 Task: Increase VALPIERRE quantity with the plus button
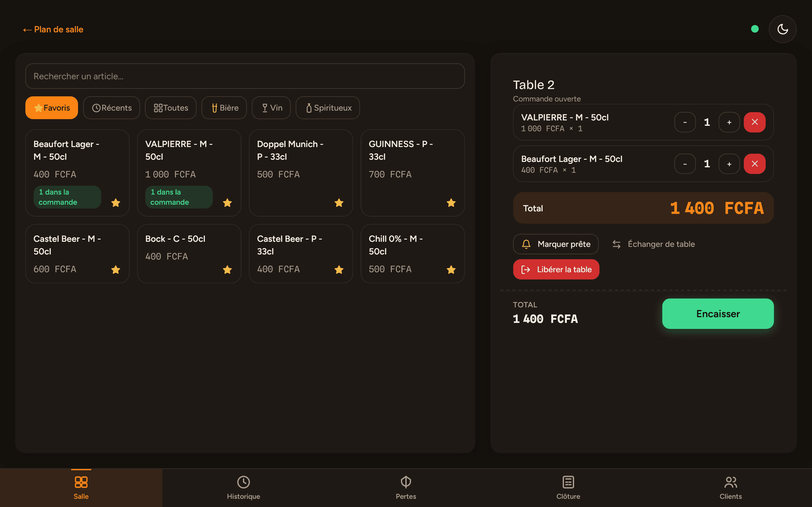(x=729, y=122)
